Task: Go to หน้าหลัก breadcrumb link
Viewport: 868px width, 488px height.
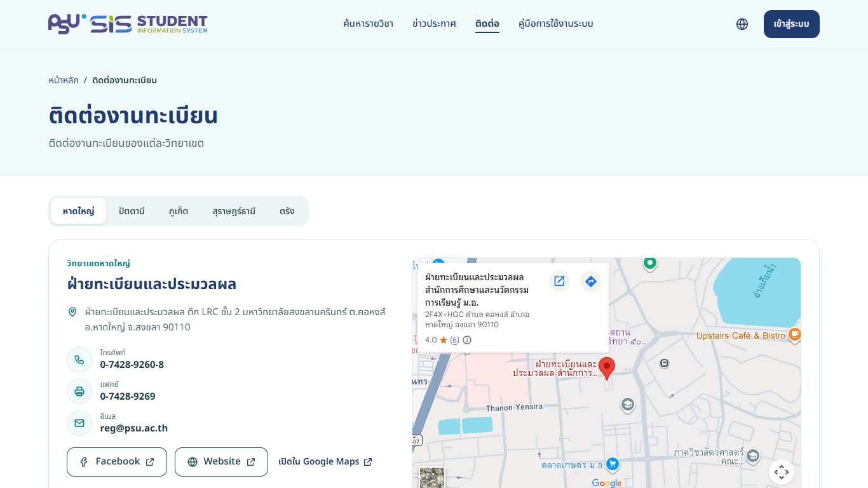Action: 64,81
